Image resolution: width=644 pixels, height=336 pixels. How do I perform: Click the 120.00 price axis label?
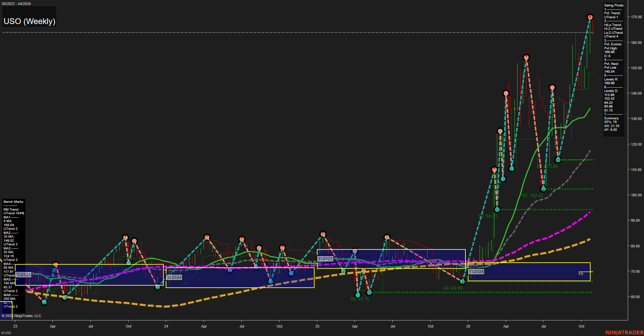tap(636, 144)
